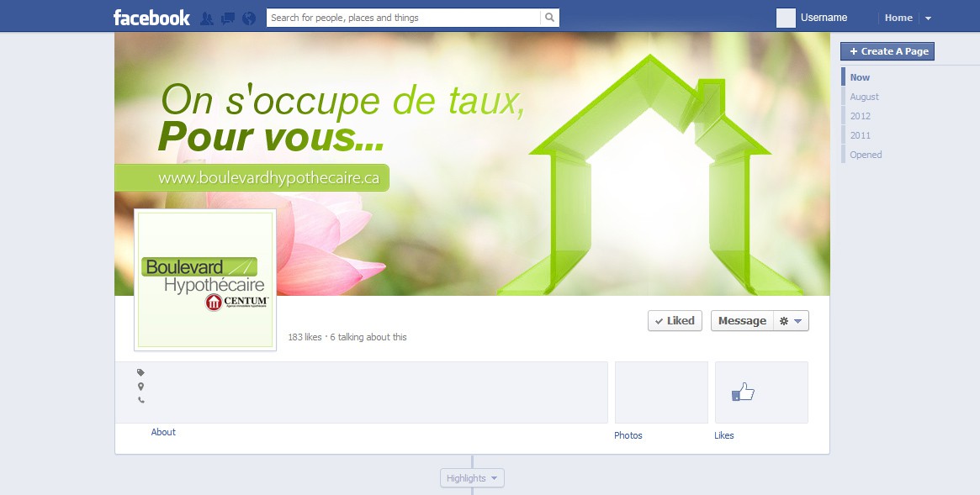Click the location pin icon

click(140, 387)
